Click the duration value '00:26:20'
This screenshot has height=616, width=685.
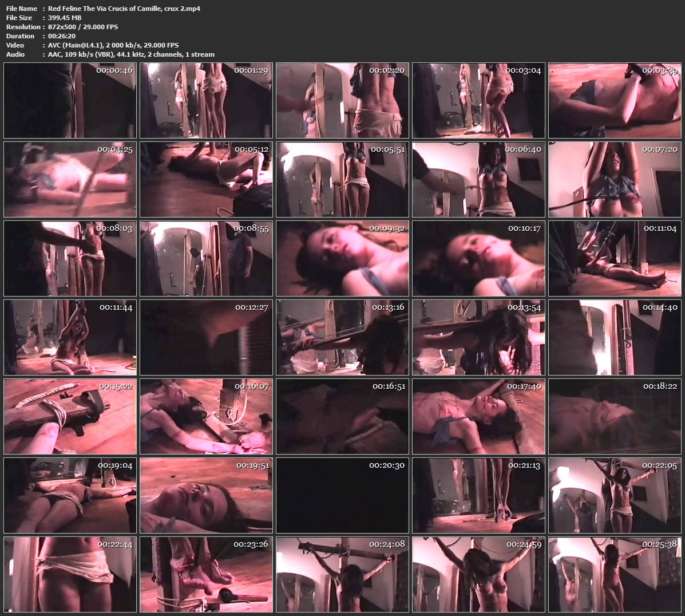(x=62, y=36)
